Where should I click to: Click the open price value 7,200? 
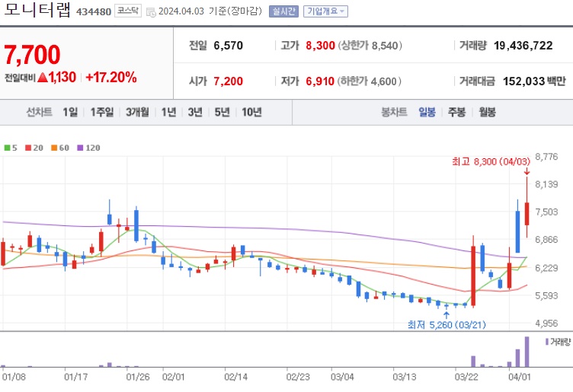(x=229, y=81)
